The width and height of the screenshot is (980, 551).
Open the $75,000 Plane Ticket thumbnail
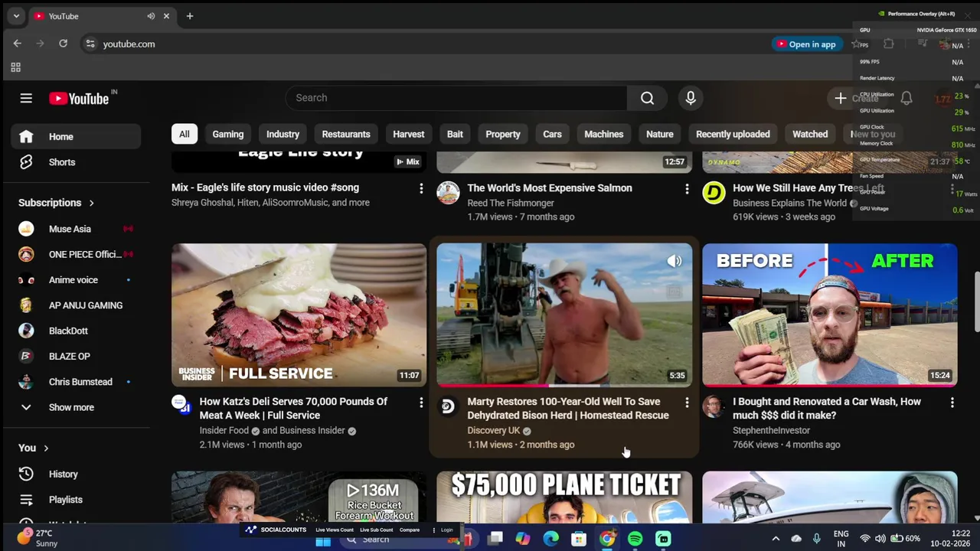coord(564,497)
